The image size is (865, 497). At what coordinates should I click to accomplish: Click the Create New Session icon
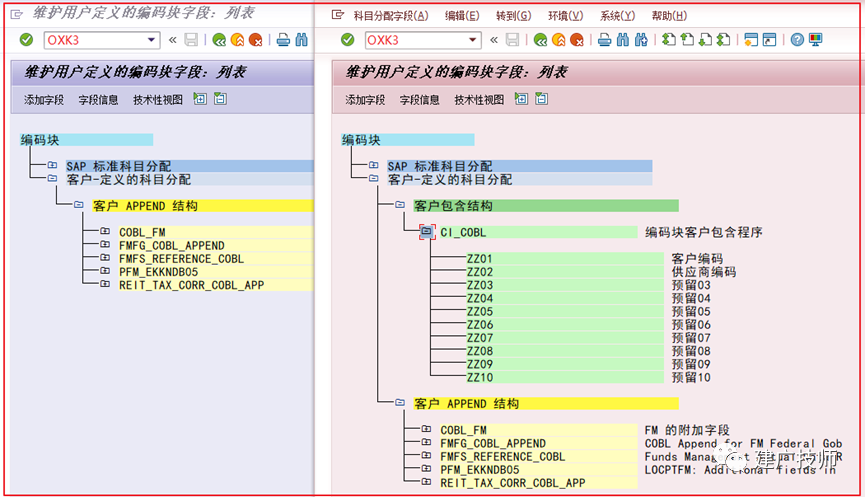751,40
